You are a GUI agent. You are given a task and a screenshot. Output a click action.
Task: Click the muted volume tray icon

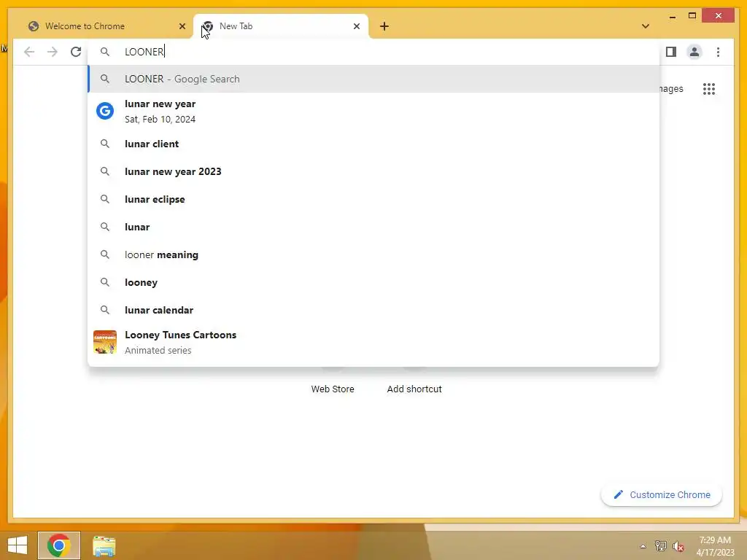pyautogui.click(x=678, y=546)
